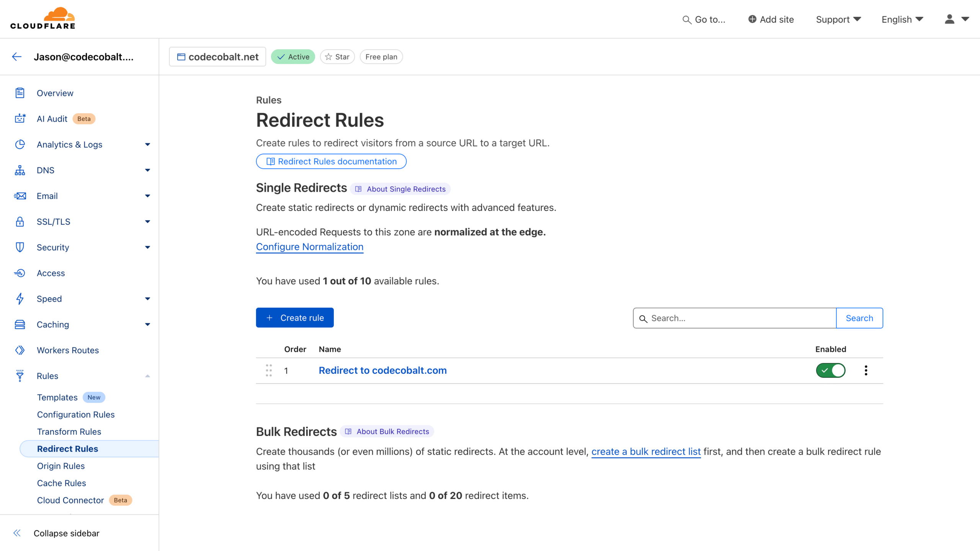Viewport: 980px width, 551px height.
Task: Open the Security shield icon
Action: coord(20,247)
